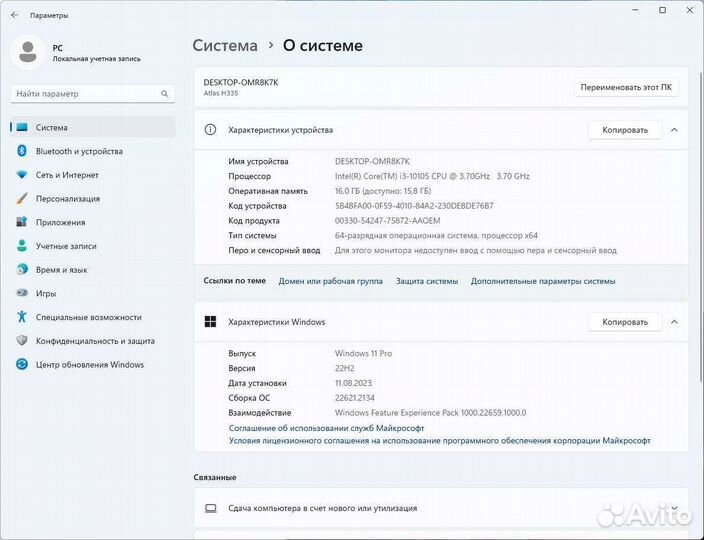Viewport: 704px width, 540px height.
Task: Click the Bluetooth icon in sidebar
Action: 22,151
